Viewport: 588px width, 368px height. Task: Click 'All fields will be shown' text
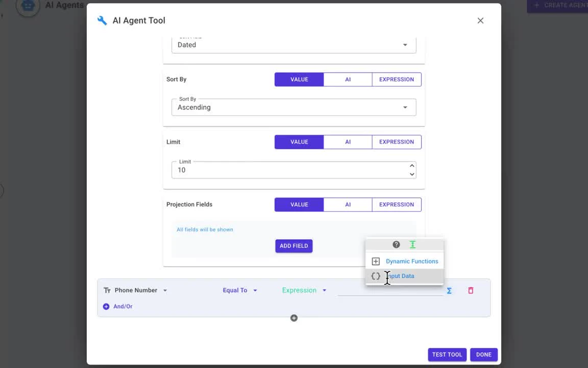[205, 229]
